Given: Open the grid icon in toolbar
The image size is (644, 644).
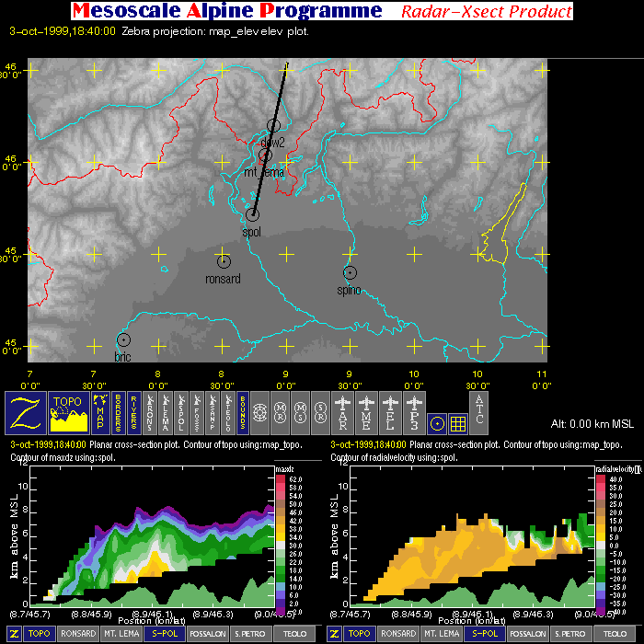Looking at the screenshot, I should pyautogui.click(x=457, y=422).
